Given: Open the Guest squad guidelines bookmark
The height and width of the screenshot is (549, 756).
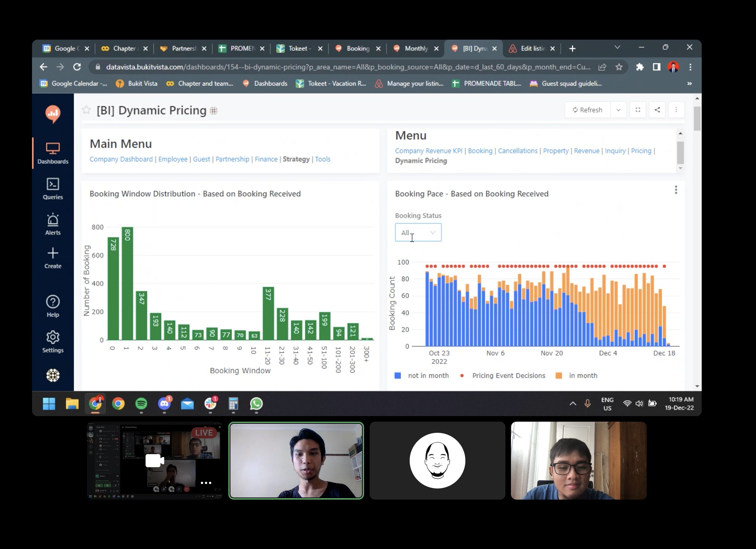Looking at the screenshot, I should point(566,83).
